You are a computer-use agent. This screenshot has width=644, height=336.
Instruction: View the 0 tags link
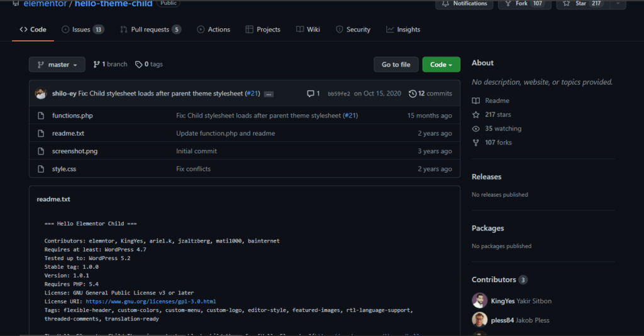pos(149,65)
